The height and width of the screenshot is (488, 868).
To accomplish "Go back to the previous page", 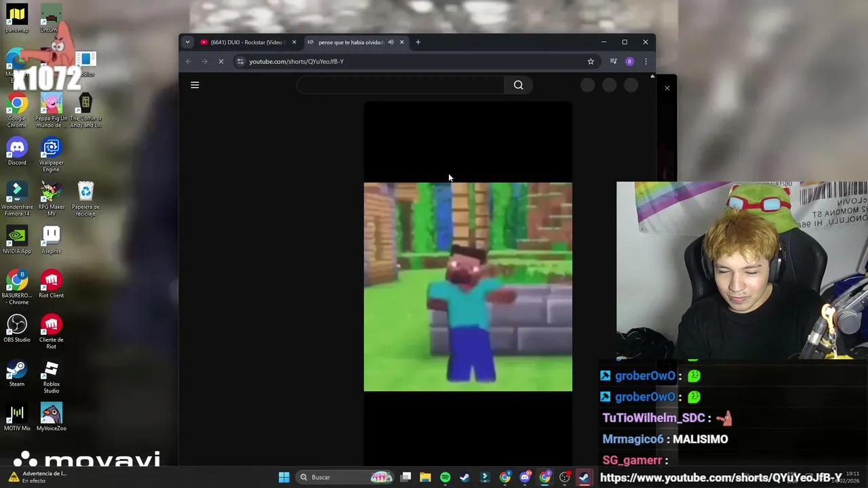I will 189,62.
